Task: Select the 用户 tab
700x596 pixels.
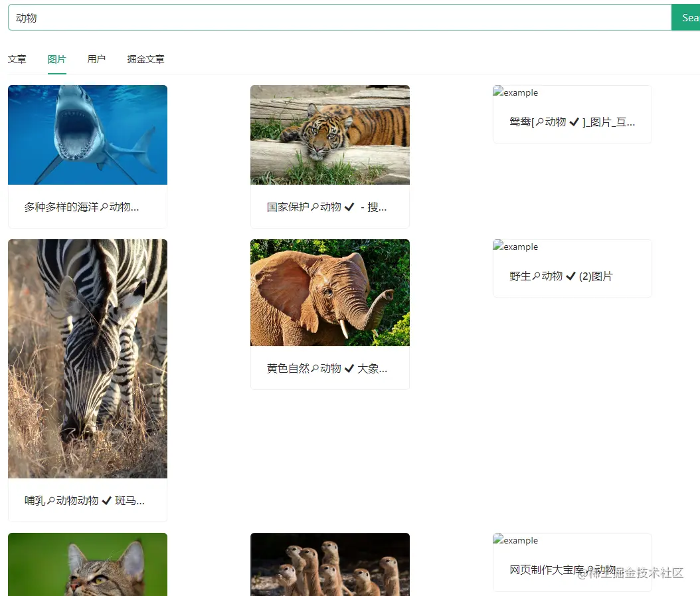Action: click(97, 58)
